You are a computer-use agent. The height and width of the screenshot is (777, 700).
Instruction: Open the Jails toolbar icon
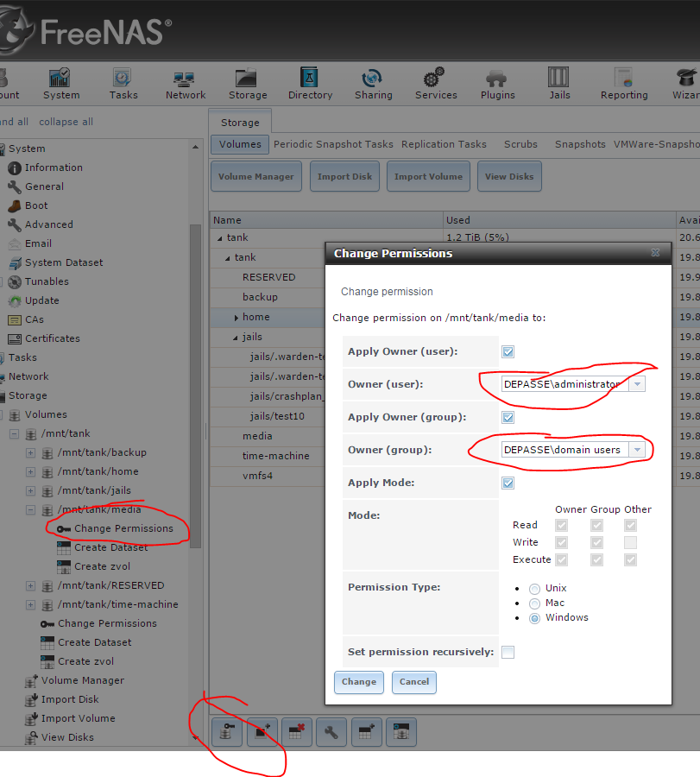558,83
